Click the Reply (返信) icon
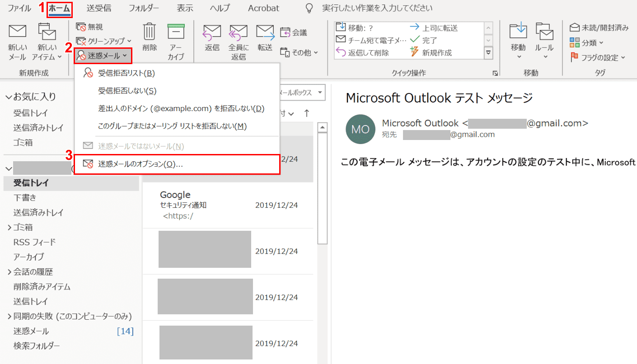This screenshot has width=637, height=364. pos(212,33)
